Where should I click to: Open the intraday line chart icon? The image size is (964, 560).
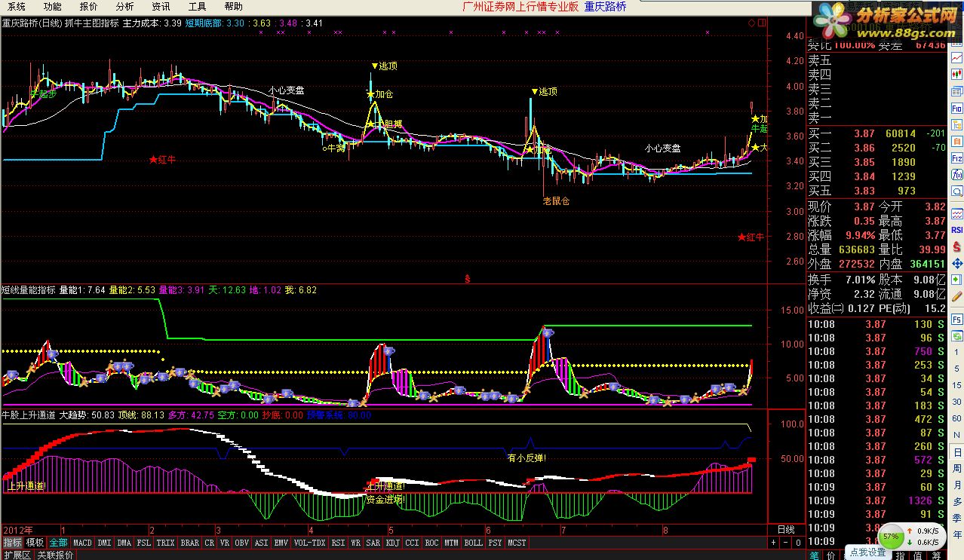pyautogui.click(x=956, y=57)
